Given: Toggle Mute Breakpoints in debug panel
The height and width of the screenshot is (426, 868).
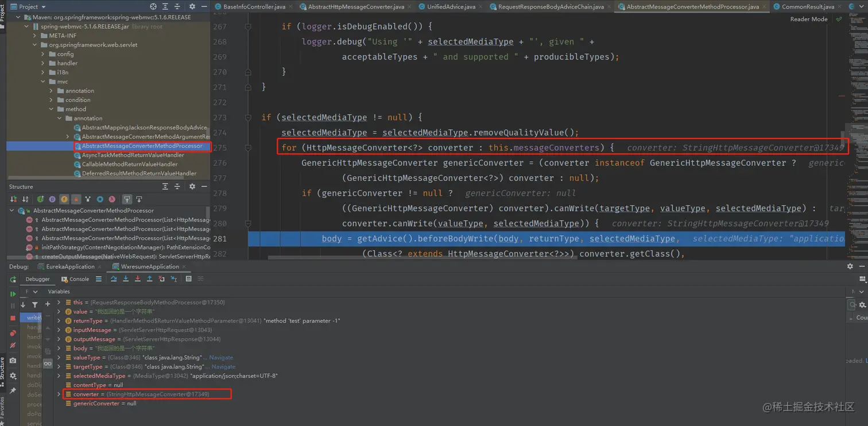Looking at the screenshot, I should click(13, 346).
